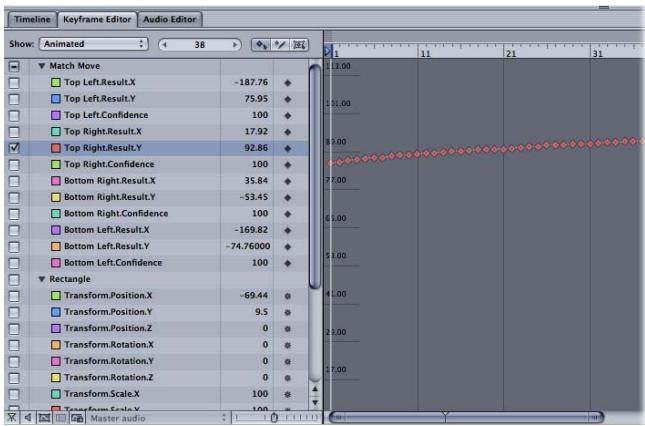Toggle the audio waveform speaker button

pos(28,418)
